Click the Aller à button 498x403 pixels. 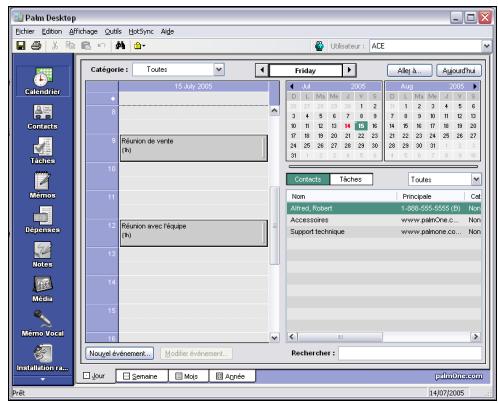[x=409, y=70]
